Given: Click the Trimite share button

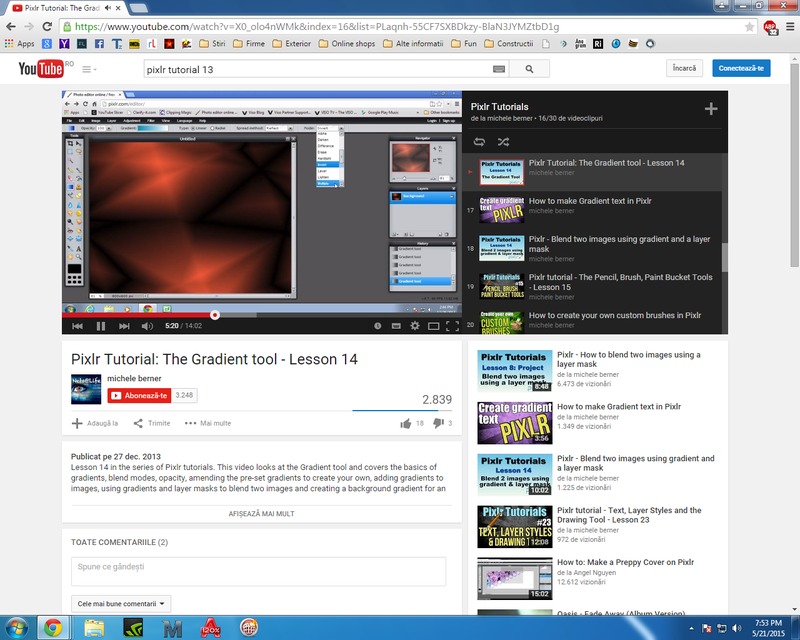Looking at the screenshot, I should tap(152, 423).
